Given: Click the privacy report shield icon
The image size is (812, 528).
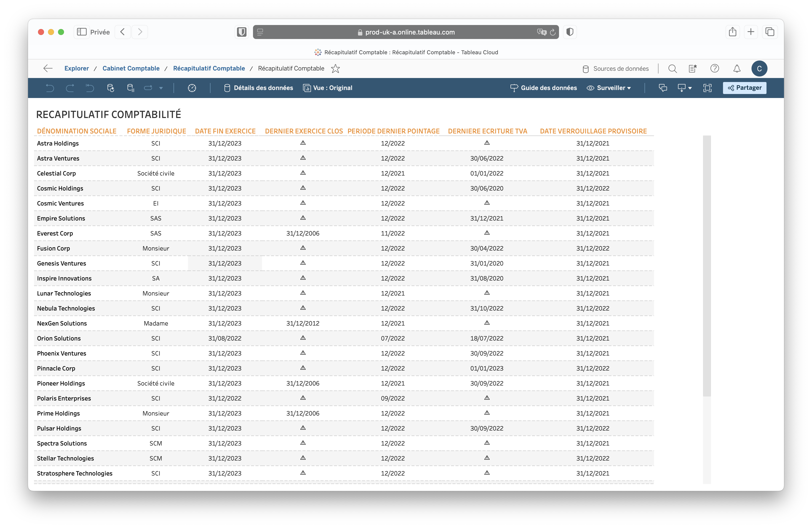Looking at the screenshot, I should 569,32.
